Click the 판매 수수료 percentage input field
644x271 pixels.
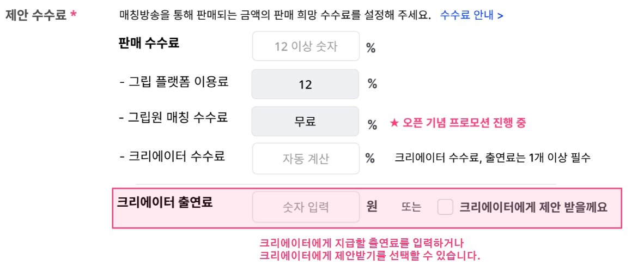pyautogui.click(x=306, y=46)
